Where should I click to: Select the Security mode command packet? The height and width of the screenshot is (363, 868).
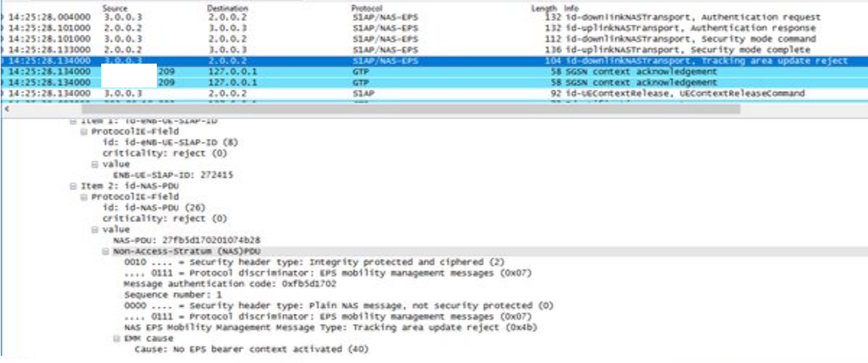pos(434,38)
